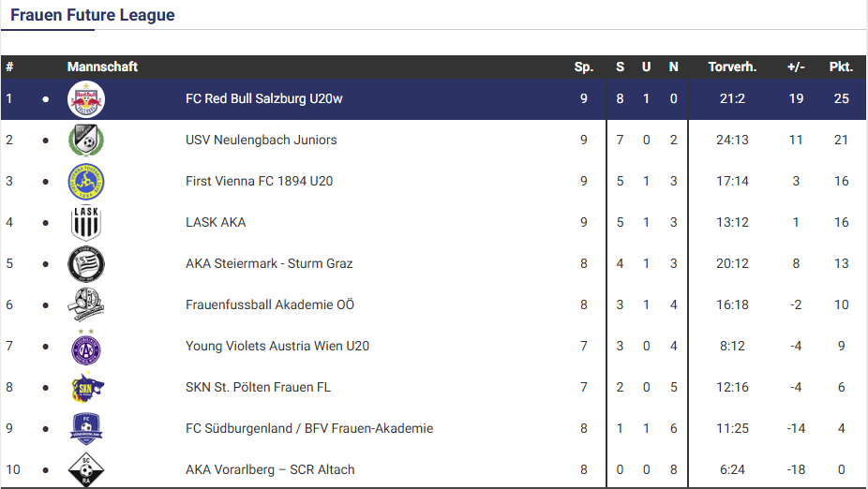The width and height of the screenshot is (868, 489).
Task: Select Young Violets Austria Wien U20
Action: (x=277, y=347)
